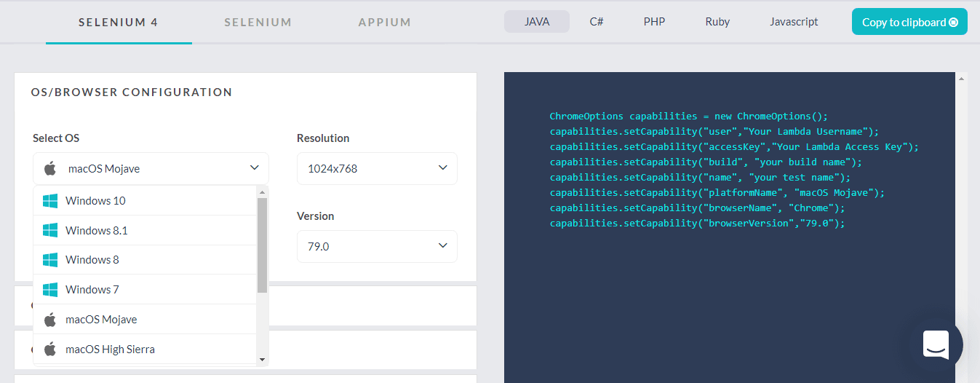980x383 pixels.
Task: Click the "your build name" code line
Action: point(706,162)
